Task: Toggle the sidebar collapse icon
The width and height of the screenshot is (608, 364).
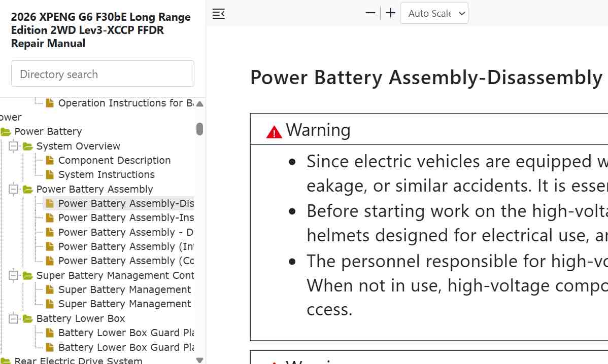Action: tap(219, 14)
